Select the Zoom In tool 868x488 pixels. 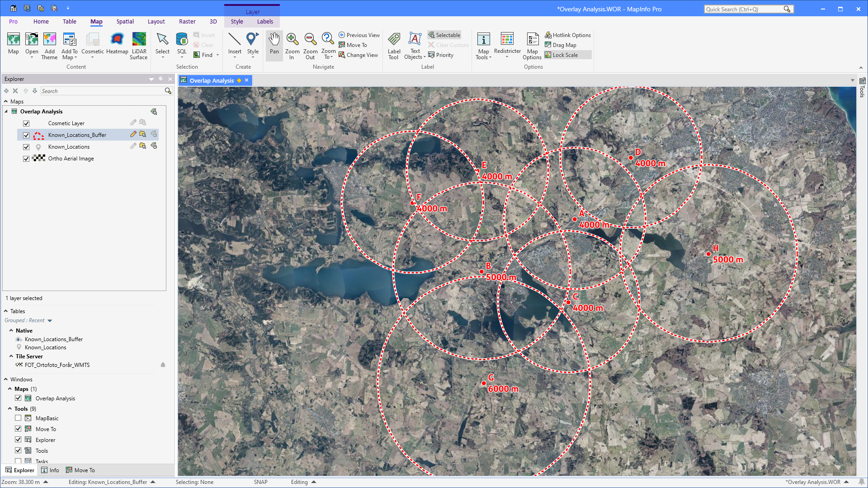click(x=292, y=46)
